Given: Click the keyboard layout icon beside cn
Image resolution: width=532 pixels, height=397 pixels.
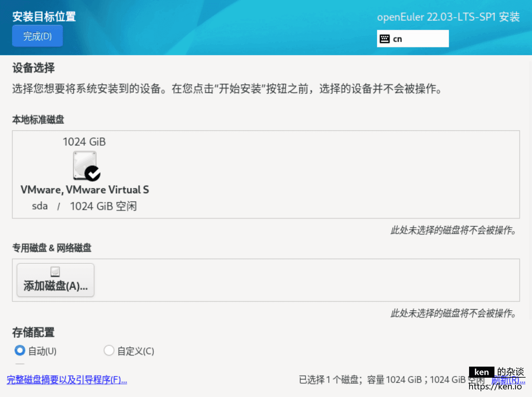Looking at the screenshot, I should coord(385,39).
